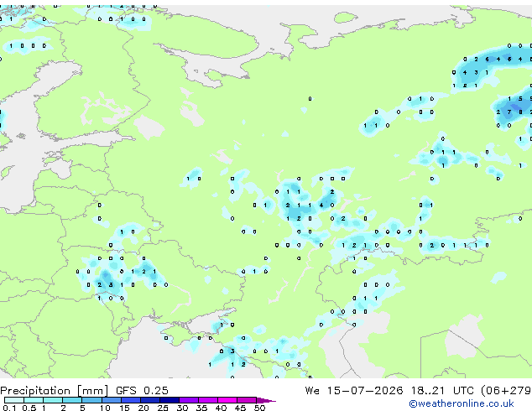
Task: Click the 25–30 mm navy legend swatch
Action: (x=170, y=400)
